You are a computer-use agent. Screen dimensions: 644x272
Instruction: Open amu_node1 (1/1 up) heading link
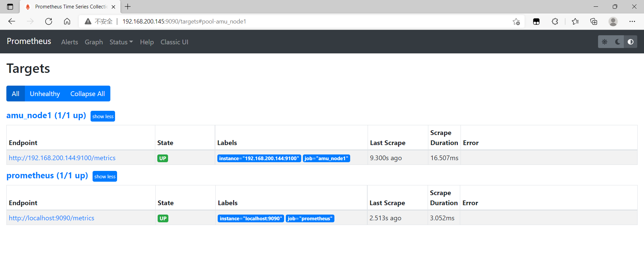click(46, 116)
